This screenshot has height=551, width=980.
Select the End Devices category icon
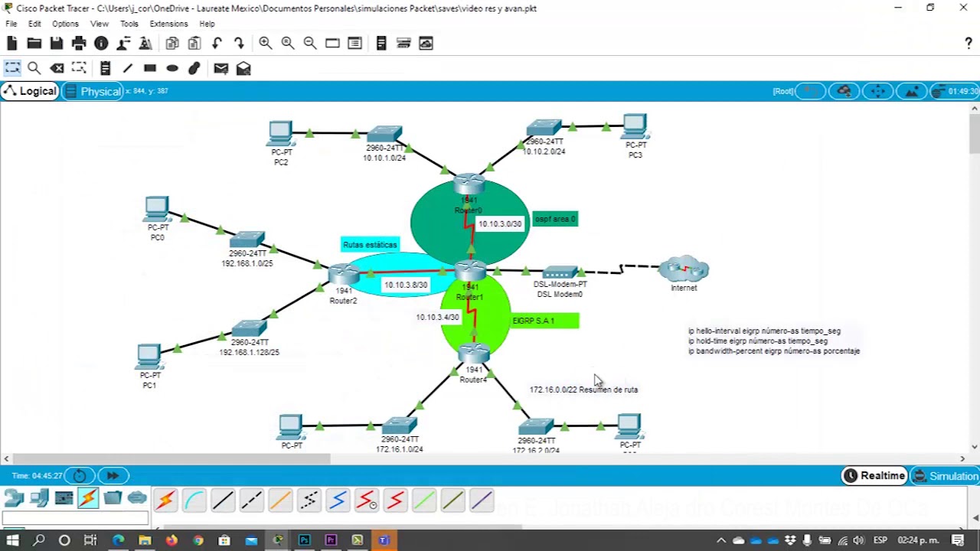coord(39,499)
